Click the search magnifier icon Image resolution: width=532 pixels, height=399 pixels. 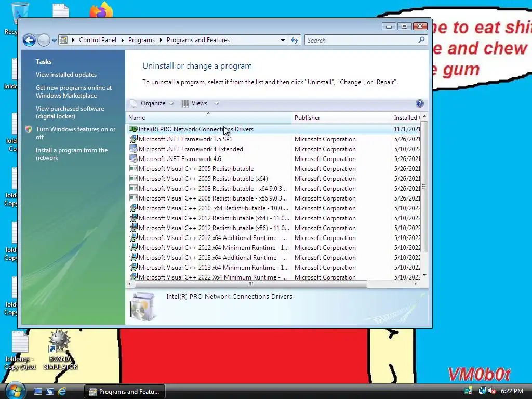(421, 40)
